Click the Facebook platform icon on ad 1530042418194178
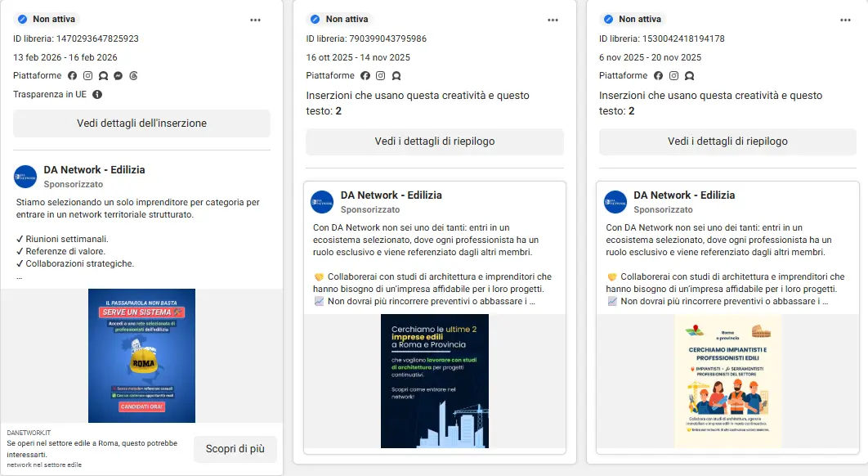Screen dimensions: 868x476 coord(658,76)
